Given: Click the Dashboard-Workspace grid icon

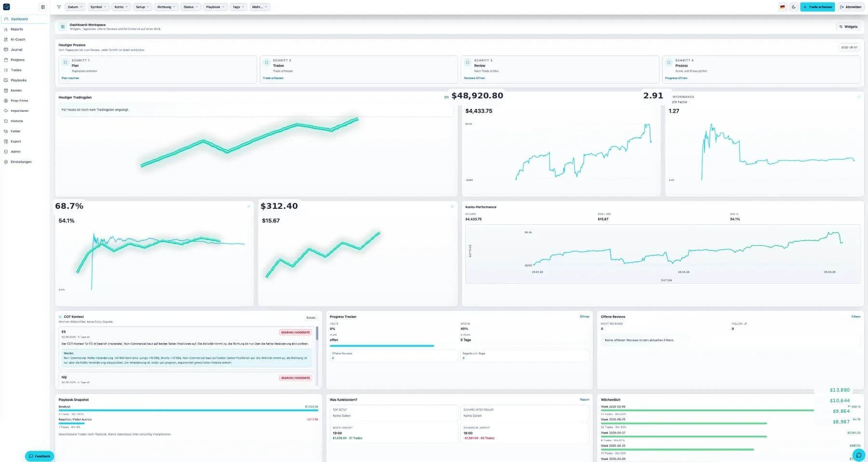Looking at the screenshot, I should coord(63,27).
